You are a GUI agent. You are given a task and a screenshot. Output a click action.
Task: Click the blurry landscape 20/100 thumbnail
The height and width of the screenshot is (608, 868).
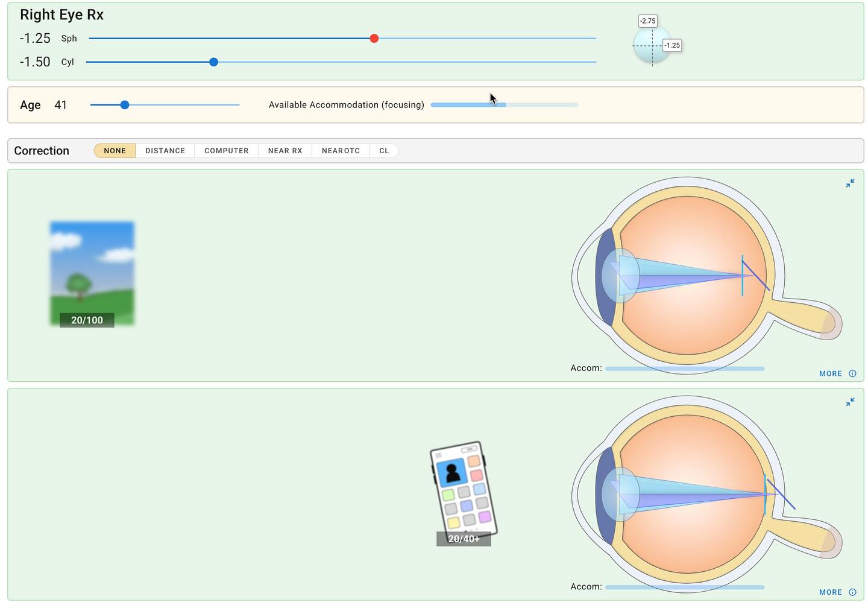92,274
